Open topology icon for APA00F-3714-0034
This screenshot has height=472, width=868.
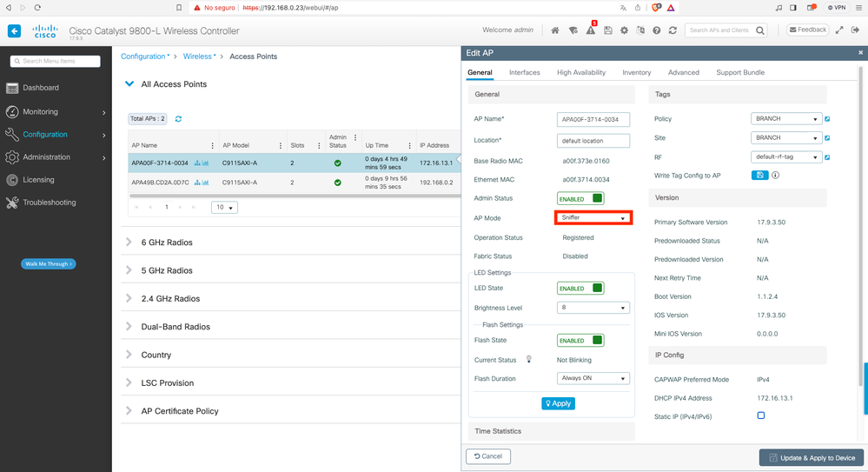pyautogui.click(x=197, y=163)
